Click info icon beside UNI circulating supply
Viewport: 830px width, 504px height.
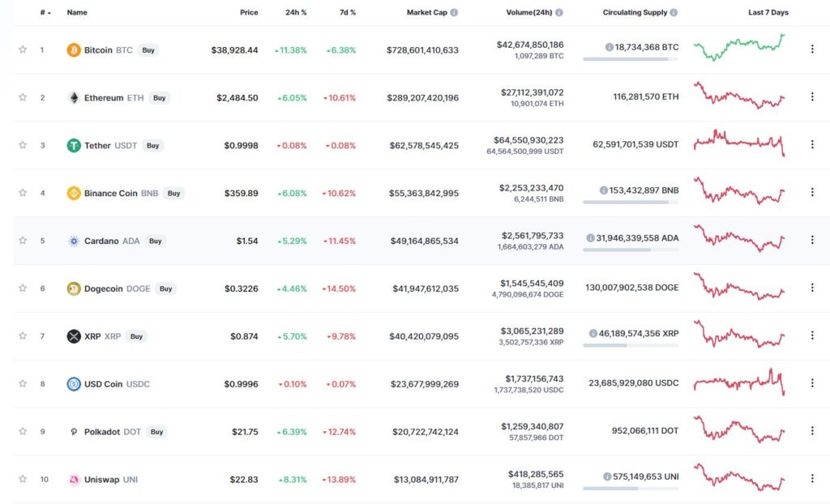click(x=607, y=476)
